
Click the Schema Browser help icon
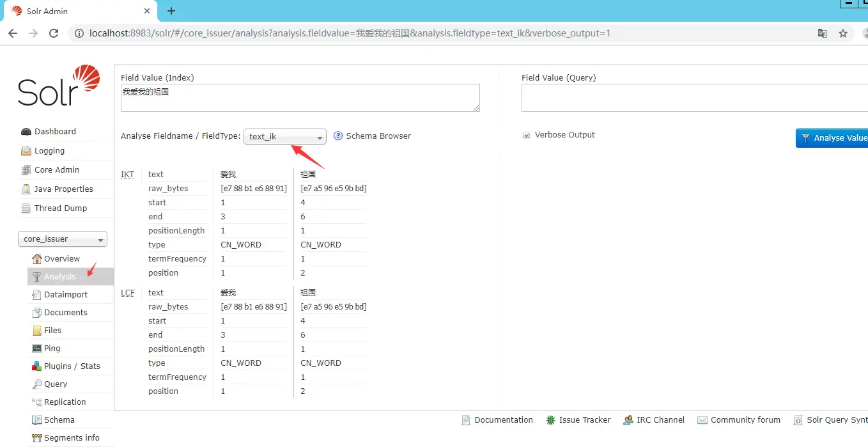pos(338,136)
